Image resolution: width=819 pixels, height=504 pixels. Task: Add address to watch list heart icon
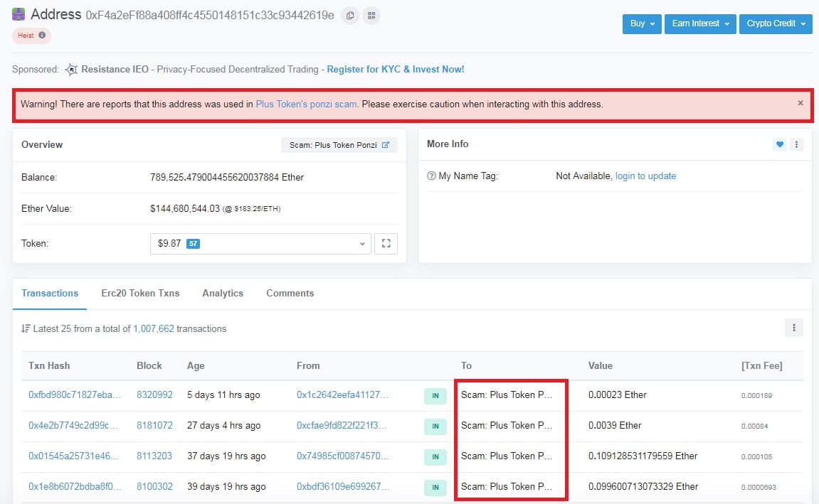click(x=780, y=144)
